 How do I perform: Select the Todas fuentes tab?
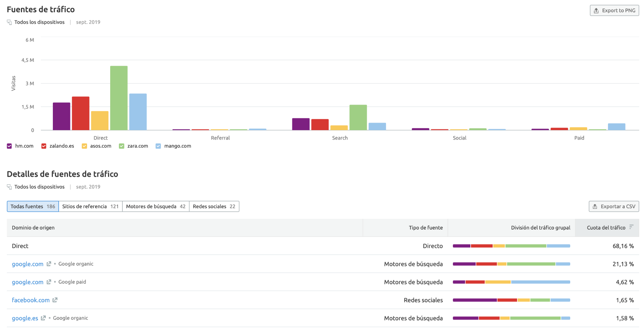(x=33, y=206)
